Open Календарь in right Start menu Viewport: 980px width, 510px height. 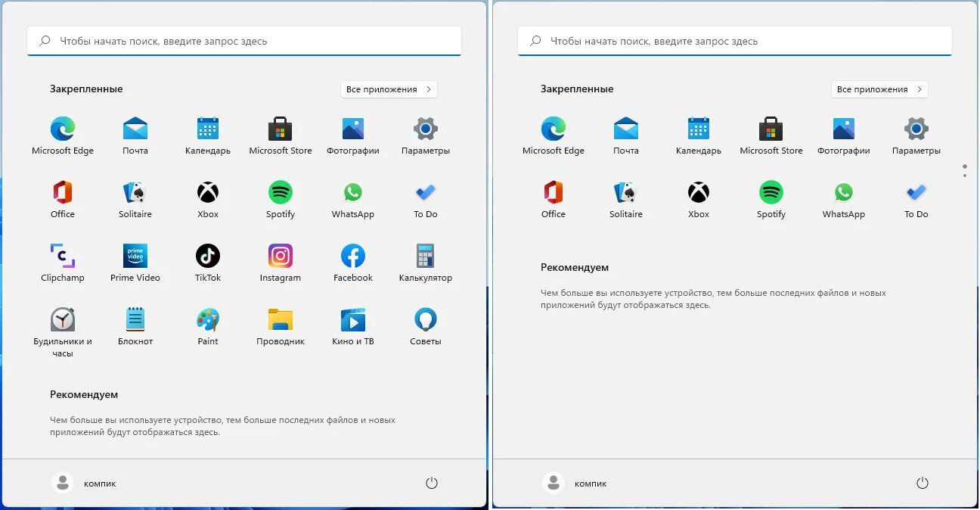[x=699, y=136]
